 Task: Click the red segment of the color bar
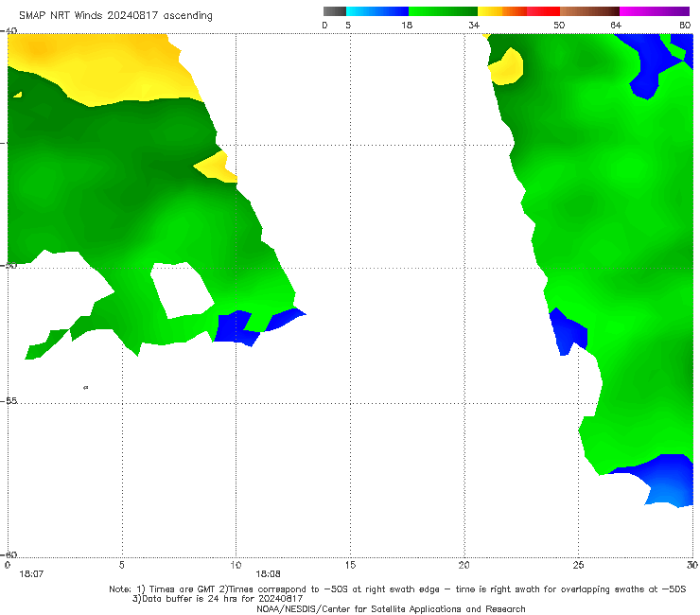click(543, 11)
